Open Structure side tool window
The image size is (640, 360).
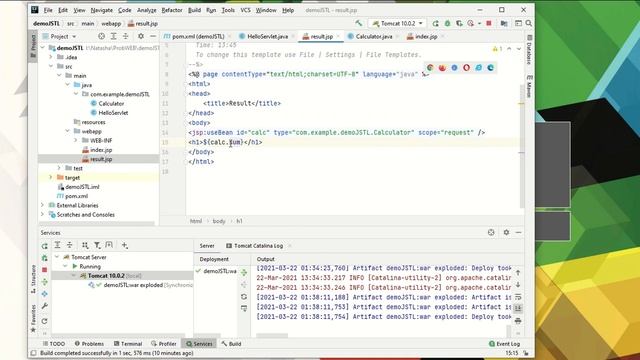[33, 280]
